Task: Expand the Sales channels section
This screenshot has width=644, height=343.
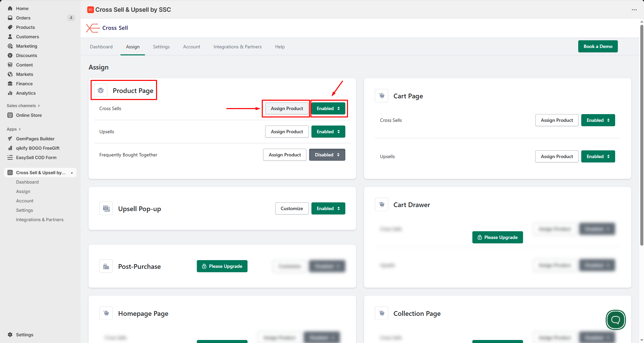Action: click(x=23, y=106)
